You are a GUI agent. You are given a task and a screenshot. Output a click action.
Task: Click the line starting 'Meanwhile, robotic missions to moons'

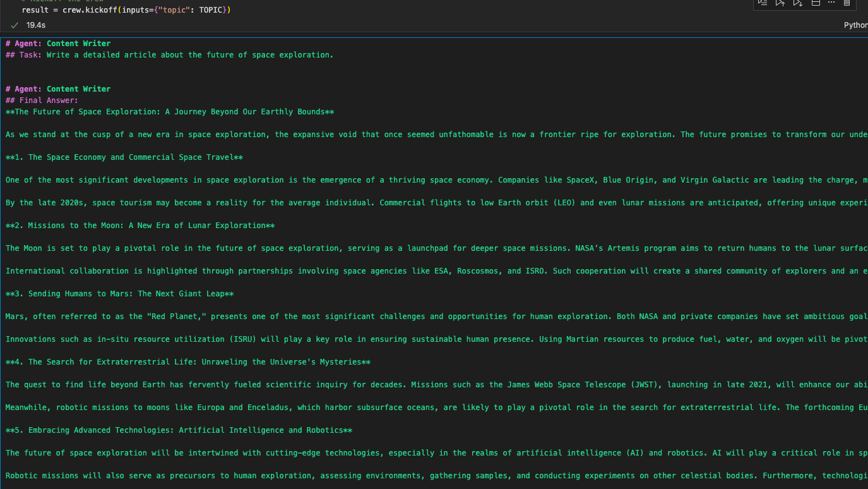(437, 407)
